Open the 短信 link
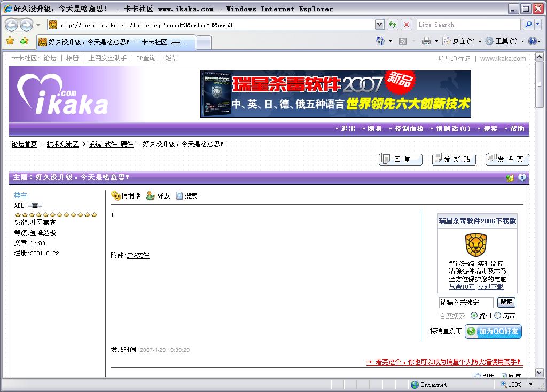This screenshot has height=392, width=547. (x=171, y=58)
